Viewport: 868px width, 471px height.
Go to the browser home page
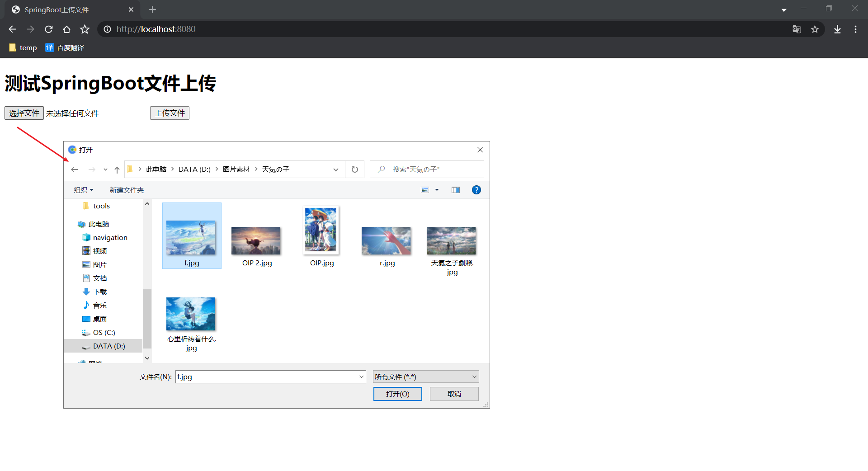(66, 29)
